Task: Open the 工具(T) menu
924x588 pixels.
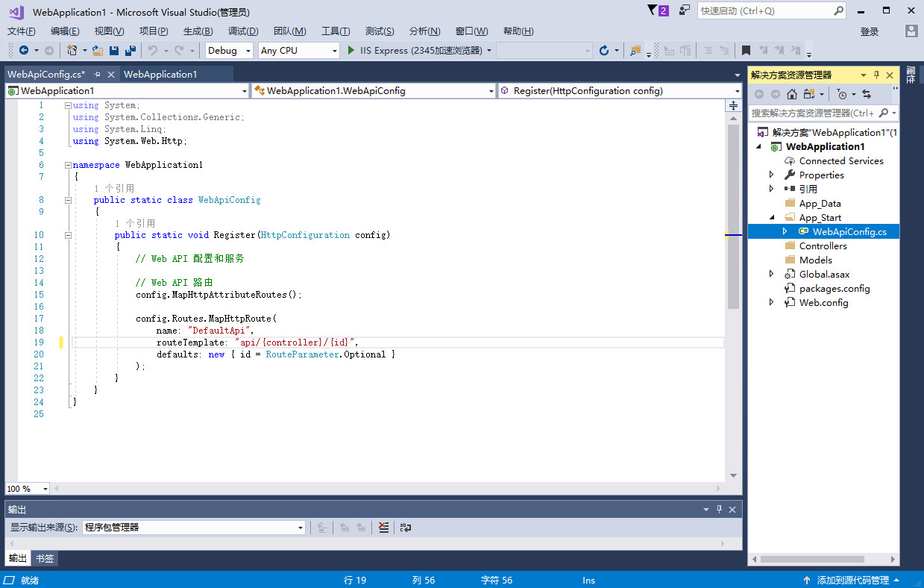Action: (x=336, y=31)
